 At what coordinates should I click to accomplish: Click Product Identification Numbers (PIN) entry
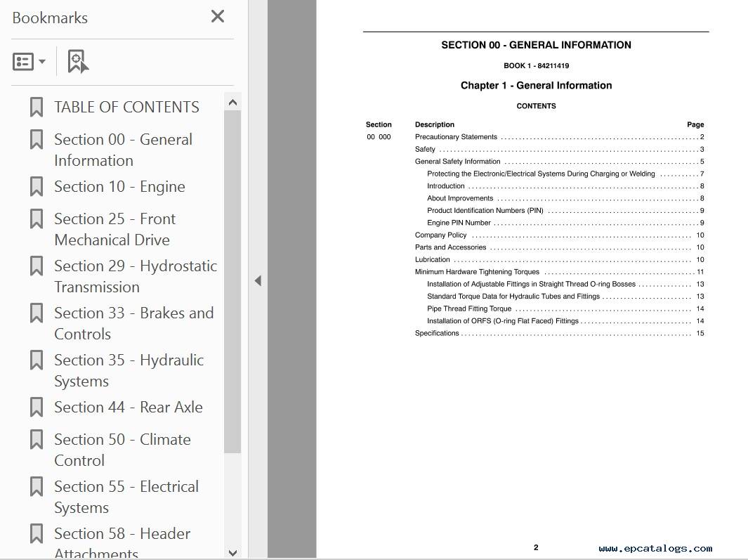565,211
